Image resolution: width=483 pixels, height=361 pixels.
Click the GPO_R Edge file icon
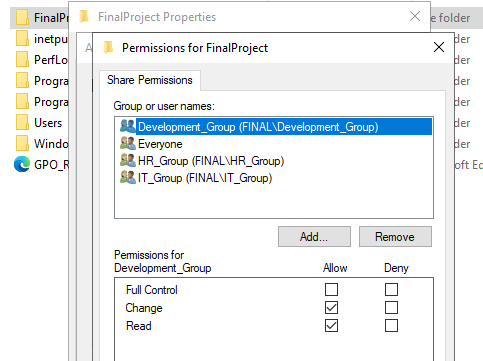click(22, 164)
